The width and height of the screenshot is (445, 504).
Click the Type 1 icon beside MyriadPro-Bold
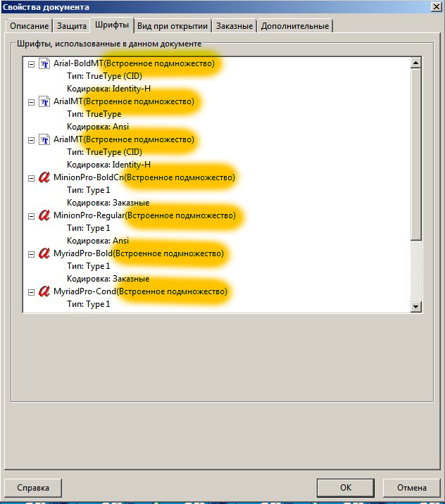click(44, 253)
